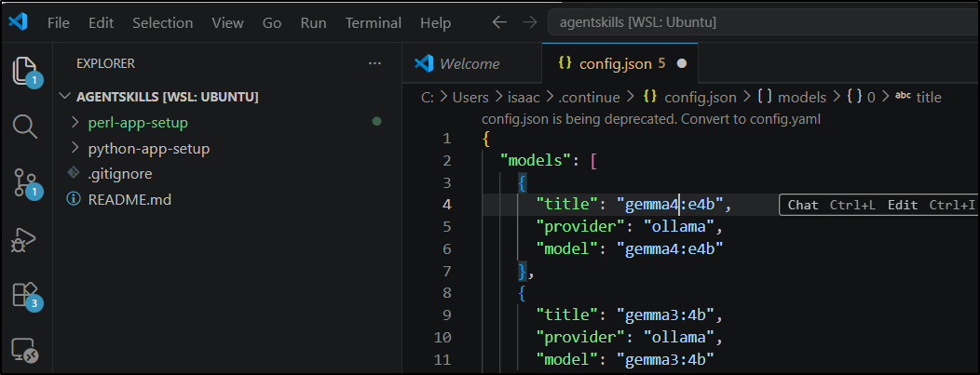Image resolution: width=980 pixels, height=375 pixels.
Task: Open the .gitignore file
Action: [x=119, y=173]
